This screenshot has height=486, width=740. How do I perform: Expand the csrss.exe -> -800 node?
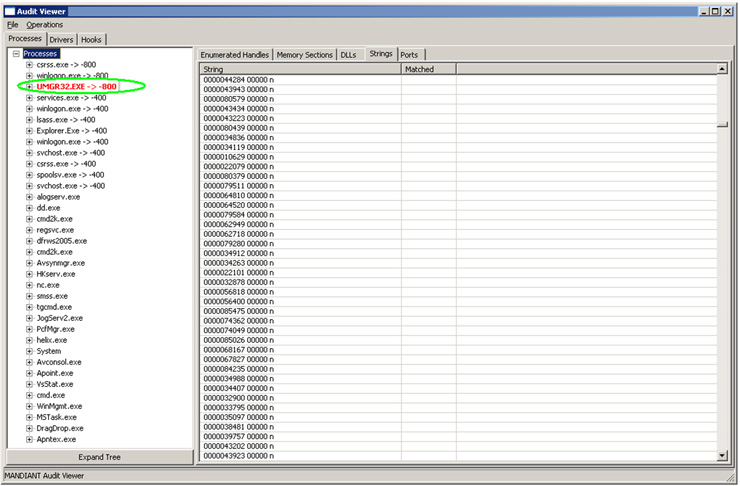[29, 65]
